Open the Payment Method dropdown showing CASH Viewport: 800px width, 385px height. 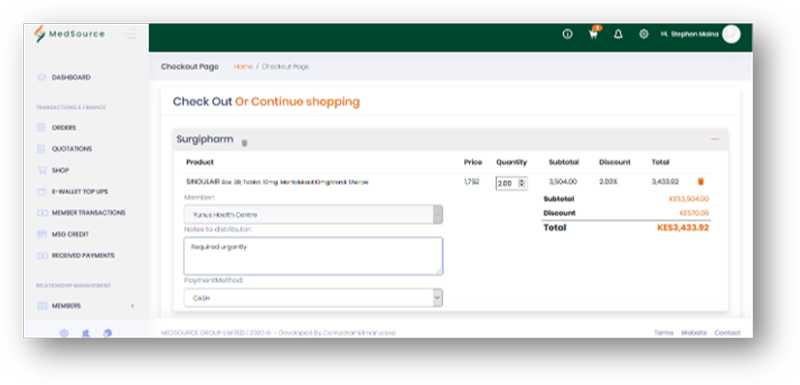[313, 298]
